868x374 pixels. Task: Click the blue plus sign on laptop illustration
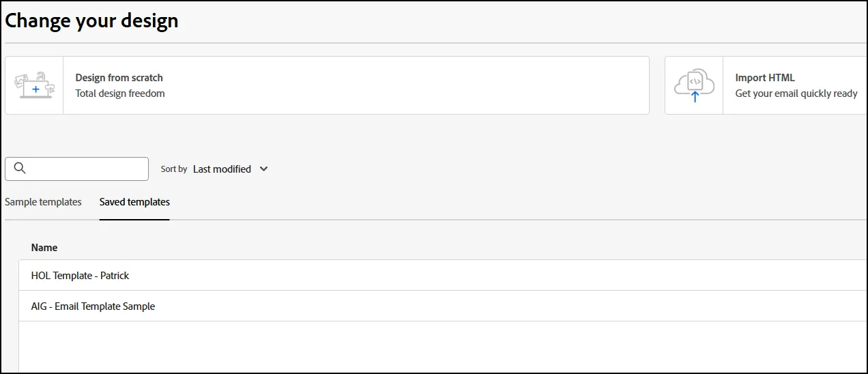pyautogui.click(x=35, y=89)
